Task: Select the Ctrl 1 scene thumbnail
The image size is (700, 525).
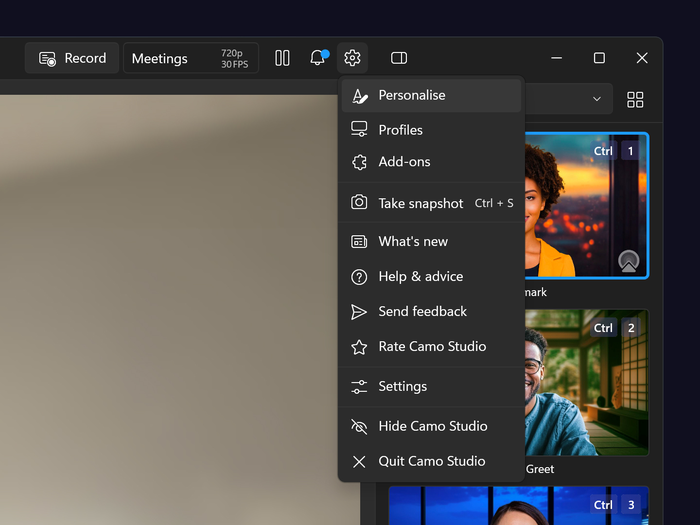Action: pyautogui.click(x=587, y=206)
